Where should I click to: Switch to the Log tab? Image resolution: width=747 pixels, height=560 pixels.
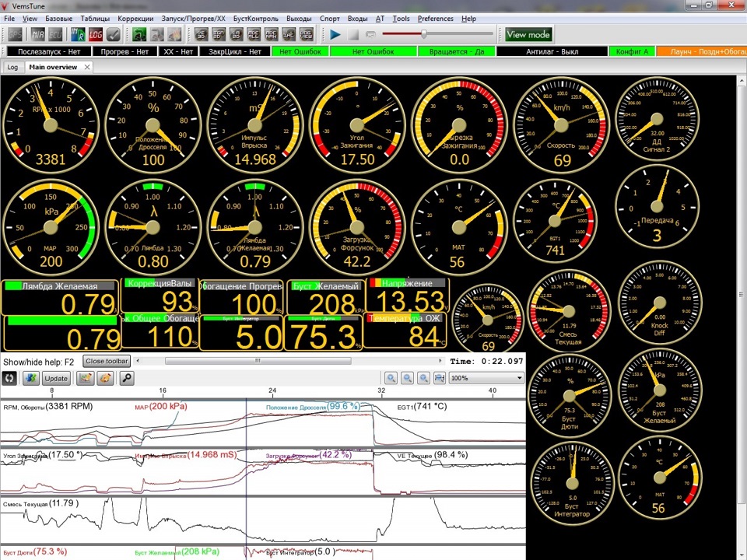(x=12, y=68)
